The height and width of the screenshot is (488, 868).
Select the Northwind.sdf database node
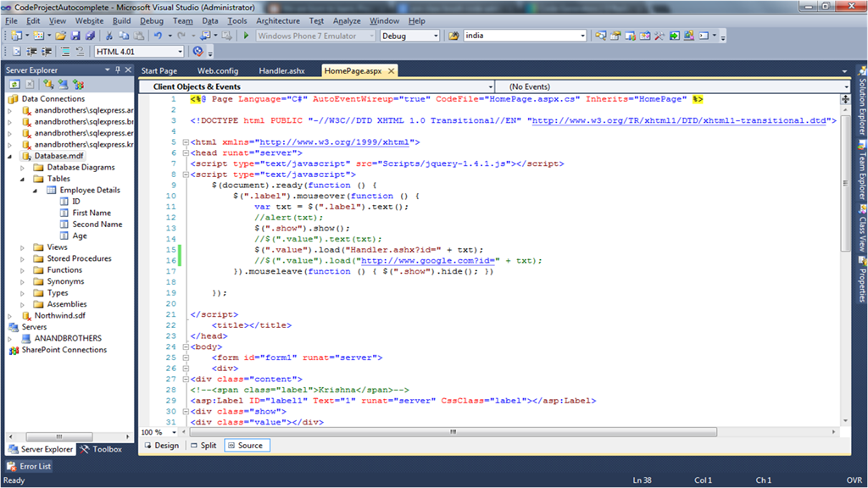59,315
